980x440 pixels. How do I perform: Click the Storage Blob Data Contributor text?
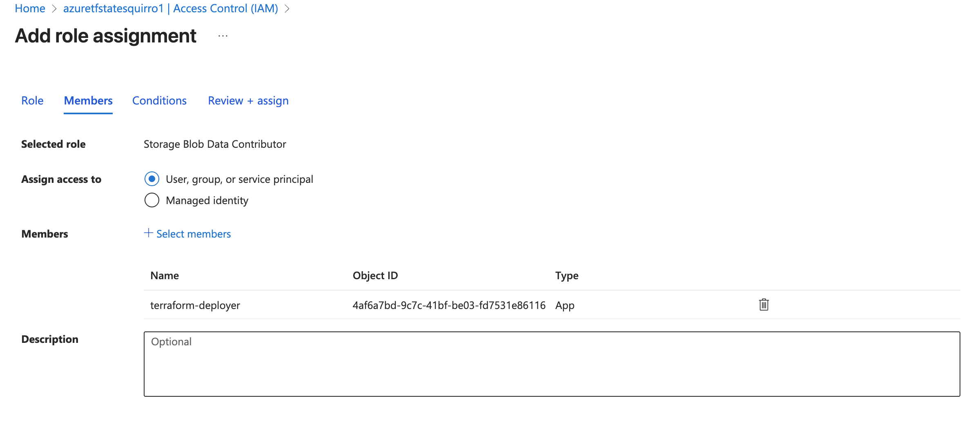click(215, 144)
